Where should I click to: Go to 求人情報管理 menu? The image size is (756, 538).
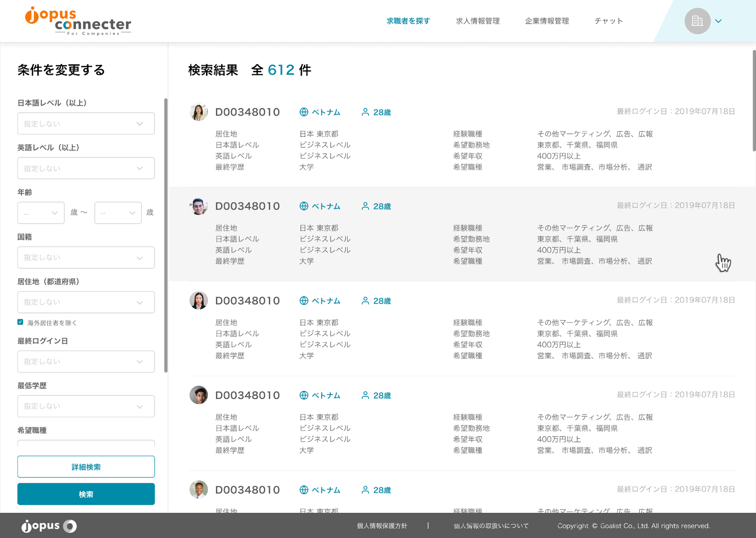(x=478, y=21)
